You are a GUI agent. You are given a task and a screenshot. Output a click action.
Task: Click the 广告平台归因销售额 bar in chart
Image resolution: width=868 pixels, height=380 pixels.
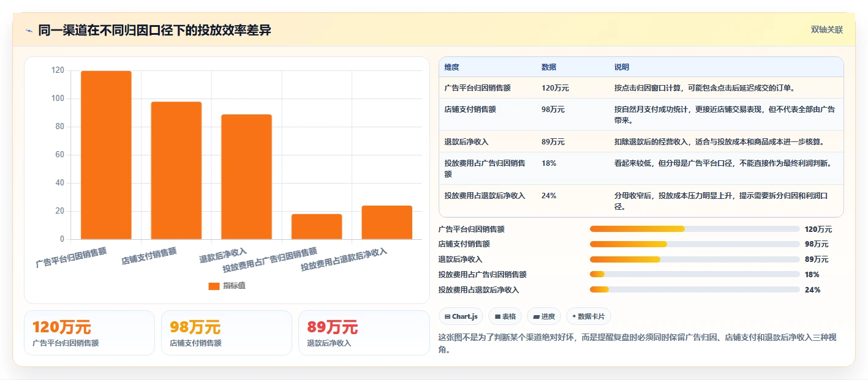click(106, 155)
